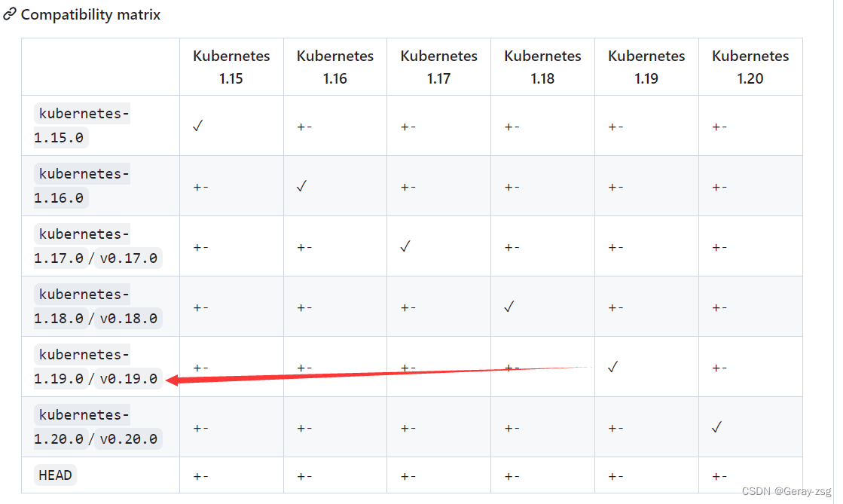This screenshot has height=504, width=843.
Task: Click the v0.19.0 version tag
Action: click(x=129, y=379)
